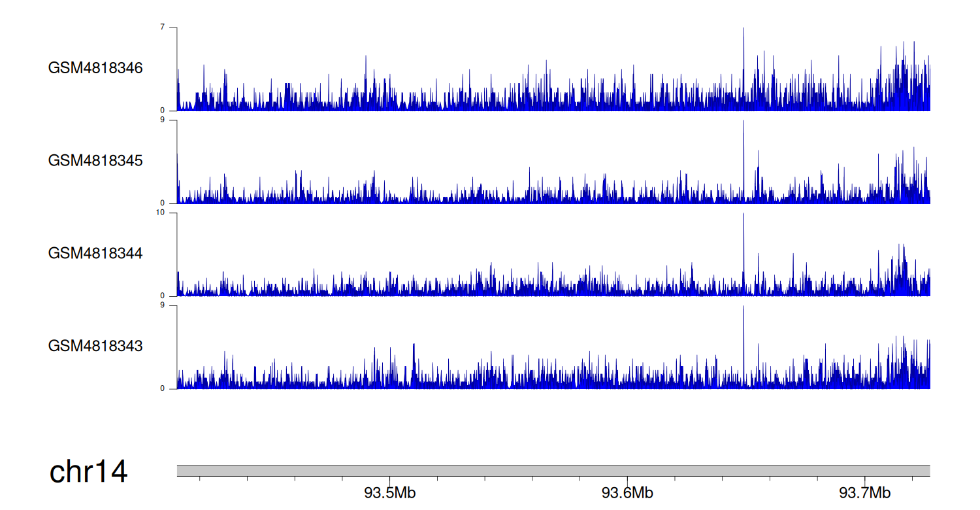Click y-axis maximum 9 on GSM4818343
This screenshot has width=980, height=510.
[x=172, y=305]
